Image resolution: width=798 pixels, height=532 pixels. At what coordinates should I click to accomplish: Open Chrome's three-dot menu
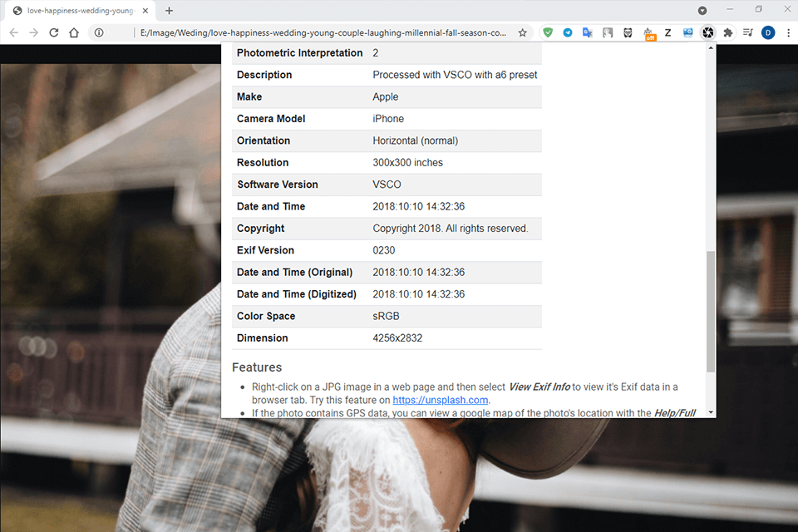788,32
